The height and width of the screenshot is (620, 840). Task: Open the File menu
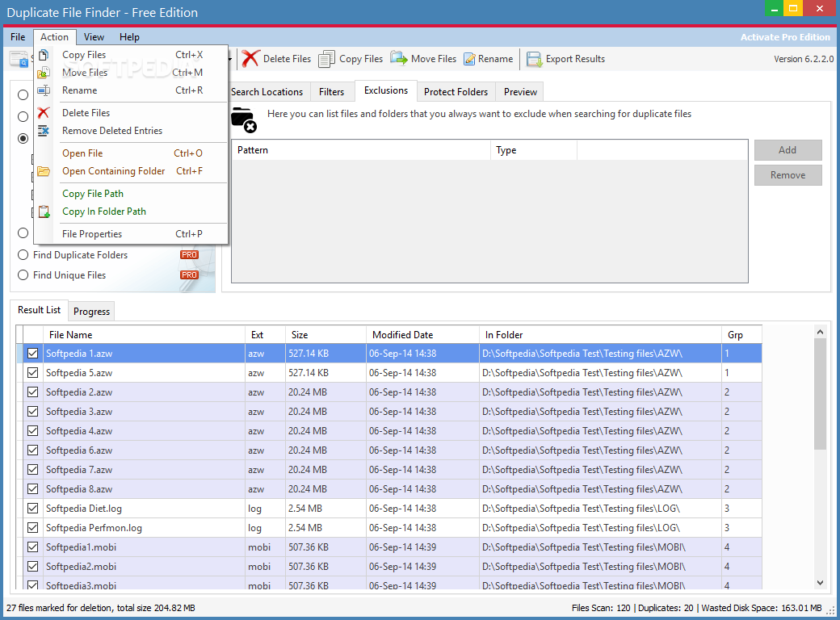(x=18, y=37)
